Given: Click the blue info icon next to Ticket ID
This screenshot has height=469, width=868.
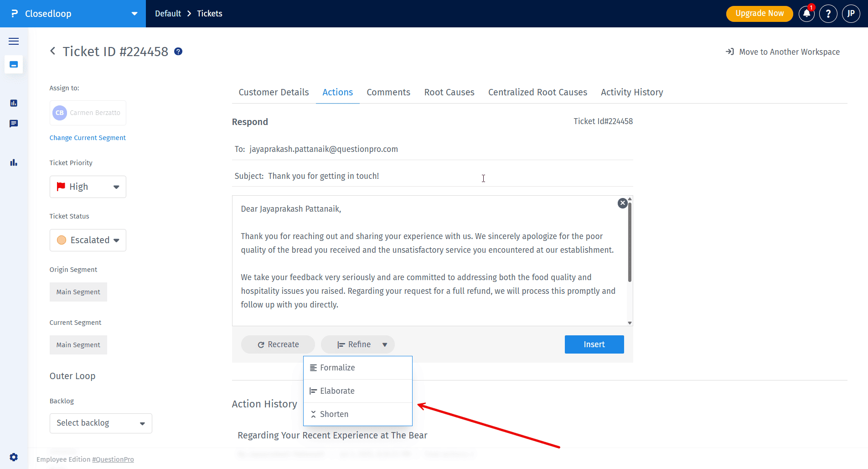Looking at the screenshot, I should [178, 52].
